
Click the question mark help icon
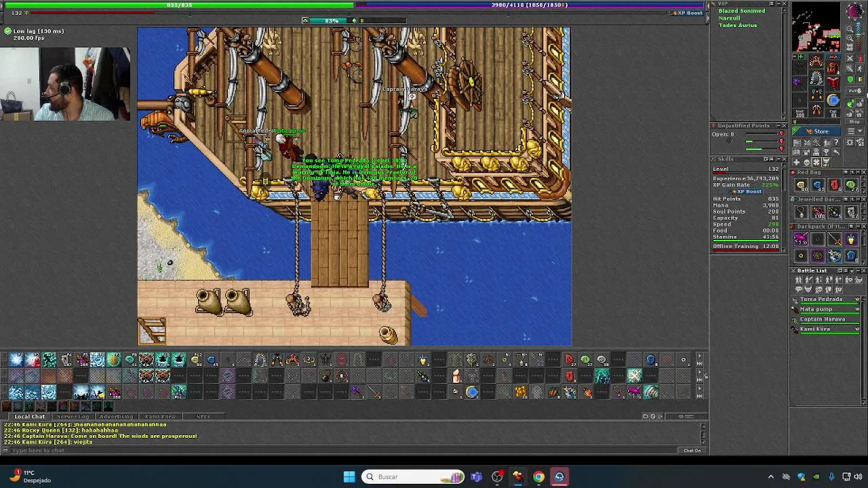click(836, 142)
